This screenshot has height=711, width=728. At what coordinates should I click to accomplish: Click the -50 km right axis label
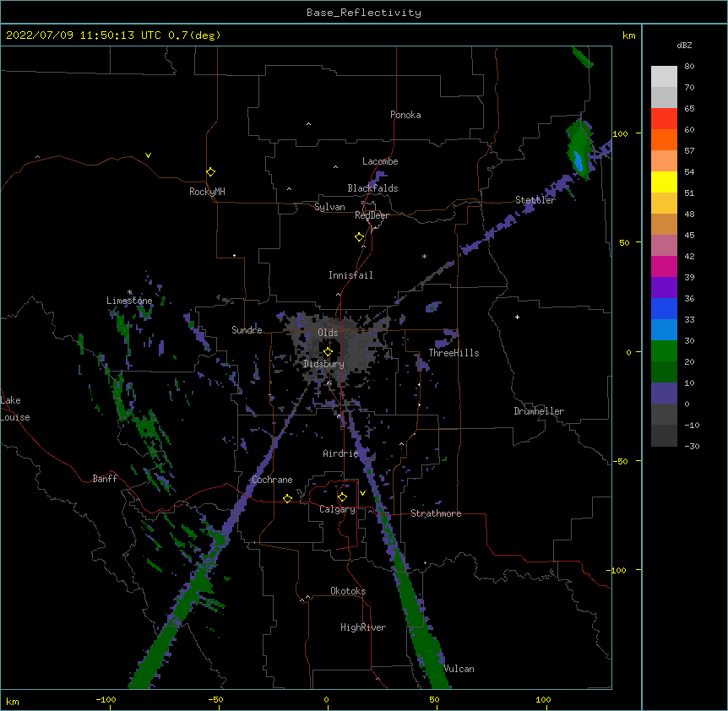pos(620,461)
